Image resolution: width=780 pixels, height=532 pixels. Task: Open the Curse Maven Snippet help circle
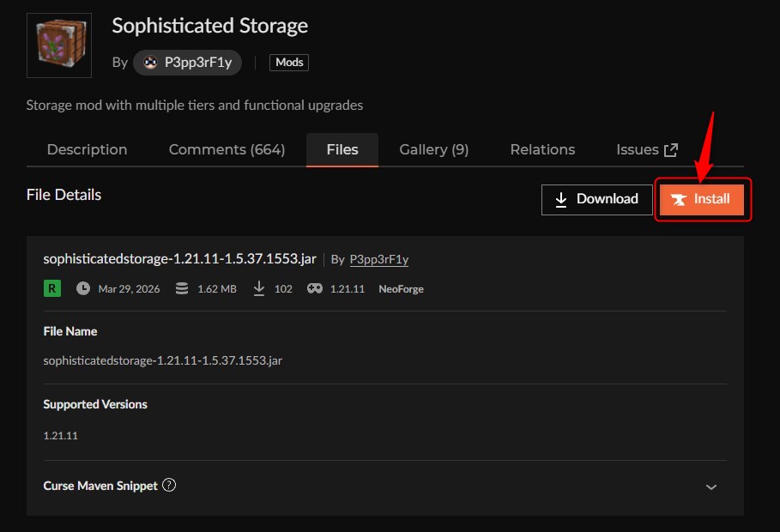point(169,485)
